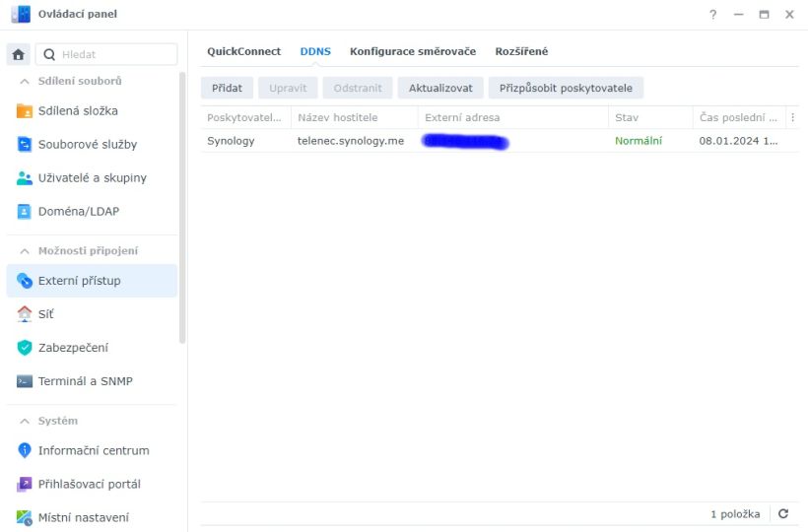Collapse the Sdílení souborů section
Viewport: 808px width, 532px height.
click(x=25, y=81)
